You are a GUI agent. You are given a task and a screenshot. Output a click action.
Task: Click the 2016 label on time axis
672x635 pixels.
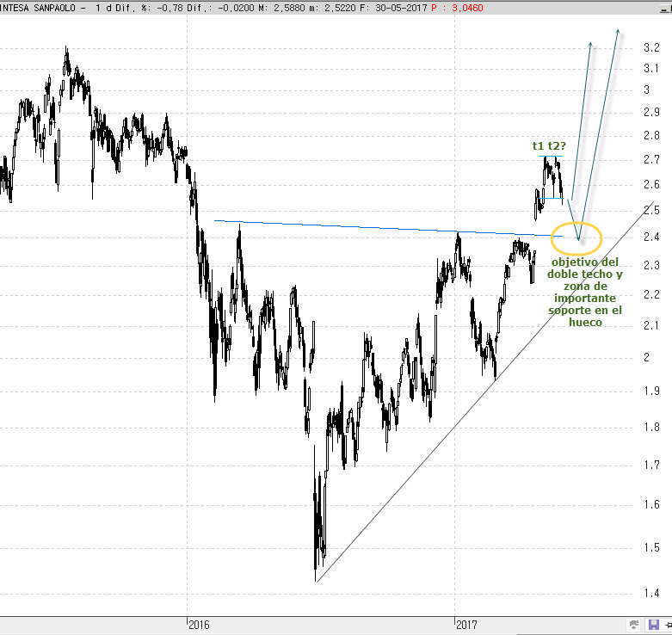pyautogui.click(x=199, y=625)
